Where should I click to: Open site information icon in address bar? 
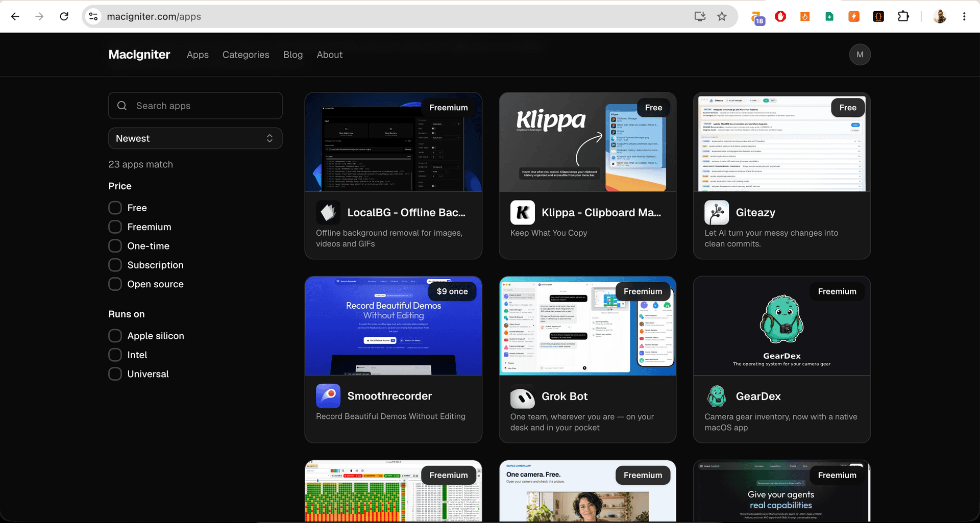pyautogui.click(x=93, y=16)
